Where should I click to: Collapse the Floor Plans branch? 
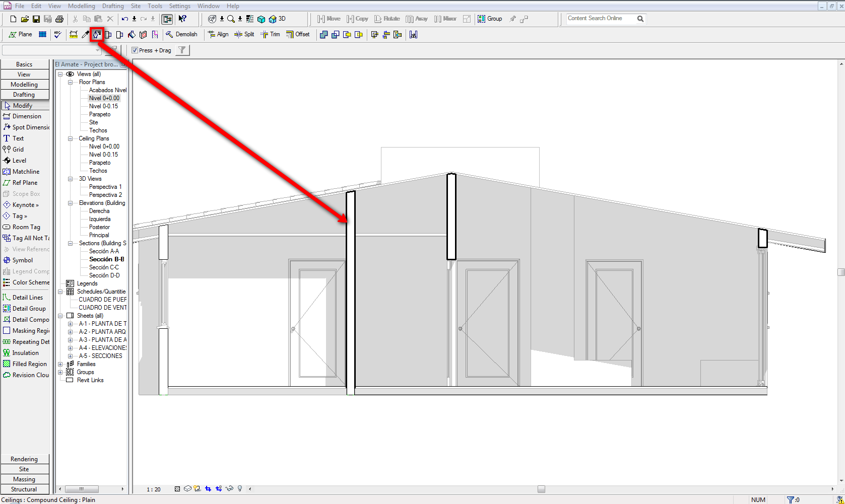tap(70, 82)
